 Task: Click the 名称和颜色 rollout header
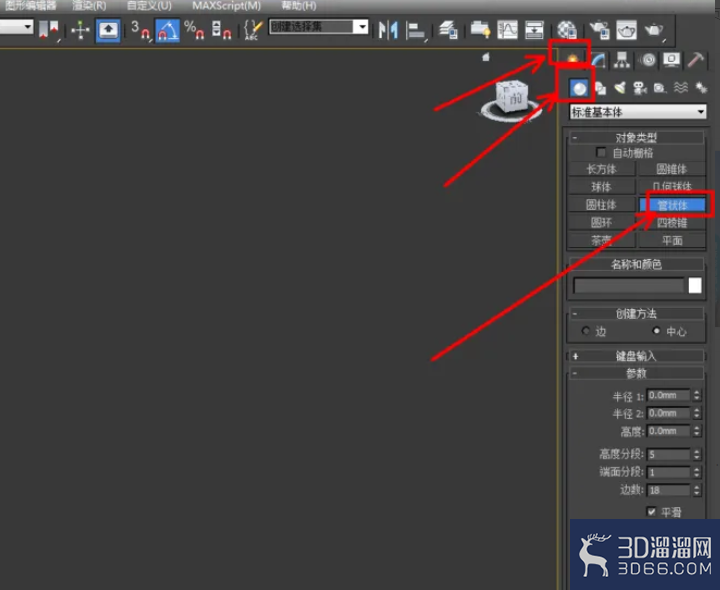(636, 264)
